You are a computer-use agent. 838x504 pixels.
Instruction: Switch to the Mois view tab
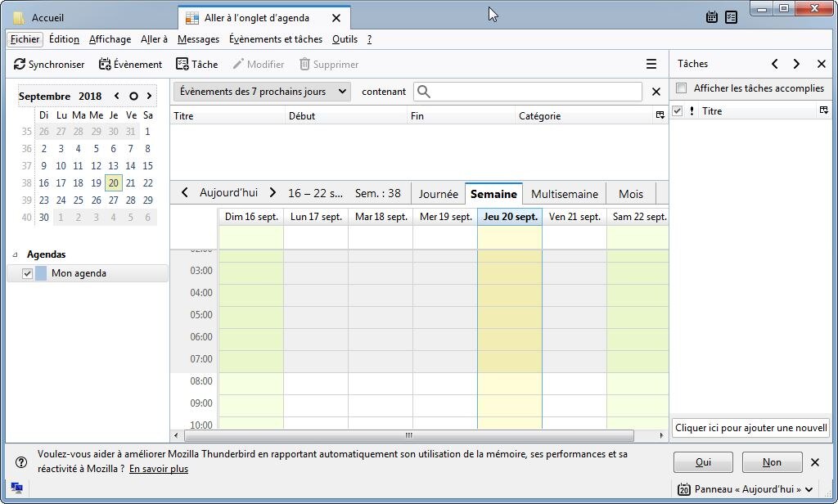(630, 194)
